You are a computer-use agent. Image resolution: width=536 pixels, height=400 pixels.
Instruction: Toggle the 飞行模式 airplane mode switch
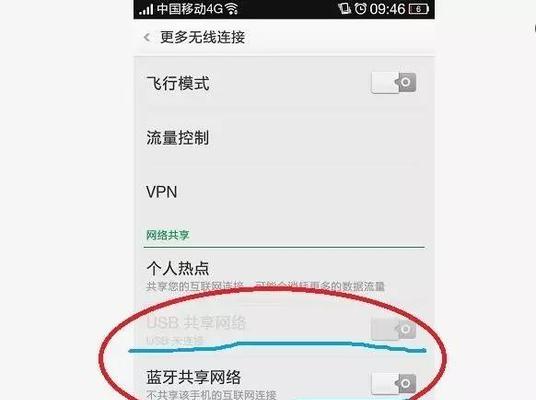[393, 83]
